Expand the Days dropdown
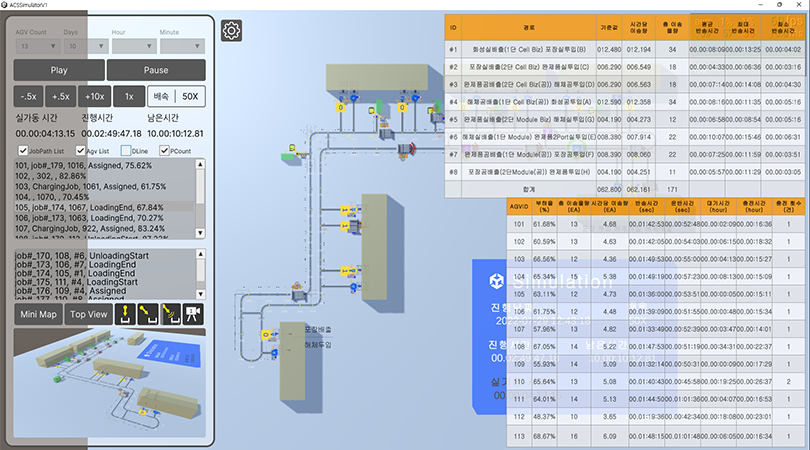The image size is (810, 450). 84,46
